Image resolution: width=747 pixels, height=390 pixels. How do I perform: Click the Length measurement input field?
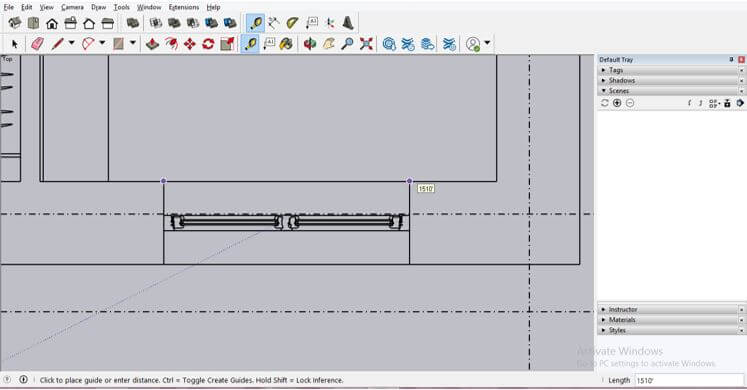689,380
